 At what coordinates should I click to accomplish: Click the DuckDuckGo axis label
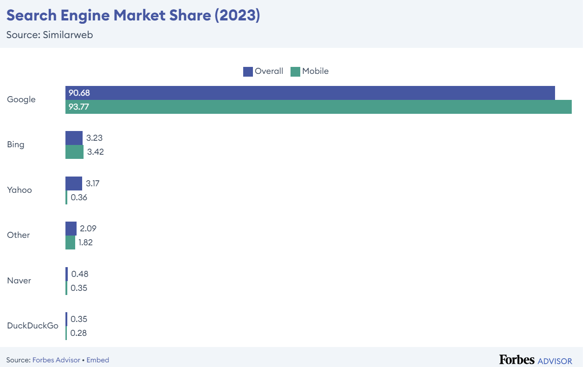pyautogui.click(x=33, y=326)
